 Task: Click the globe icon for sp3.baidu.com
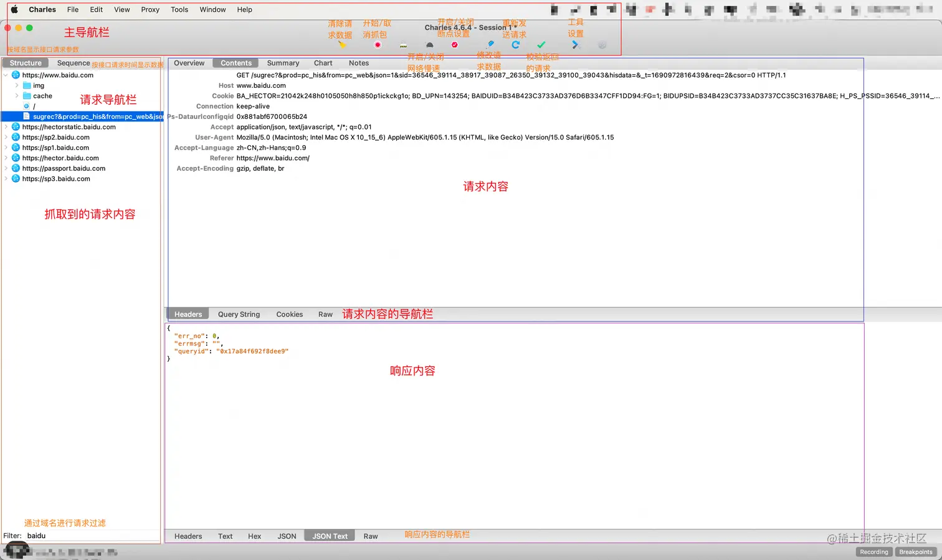[x=16, y=179]
